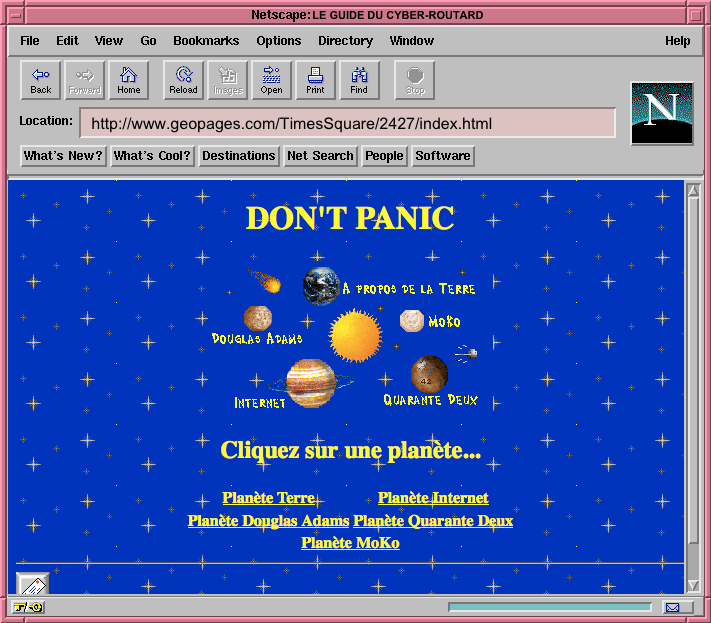
Task: Click the Location URL field
Action: click(347, 124)
